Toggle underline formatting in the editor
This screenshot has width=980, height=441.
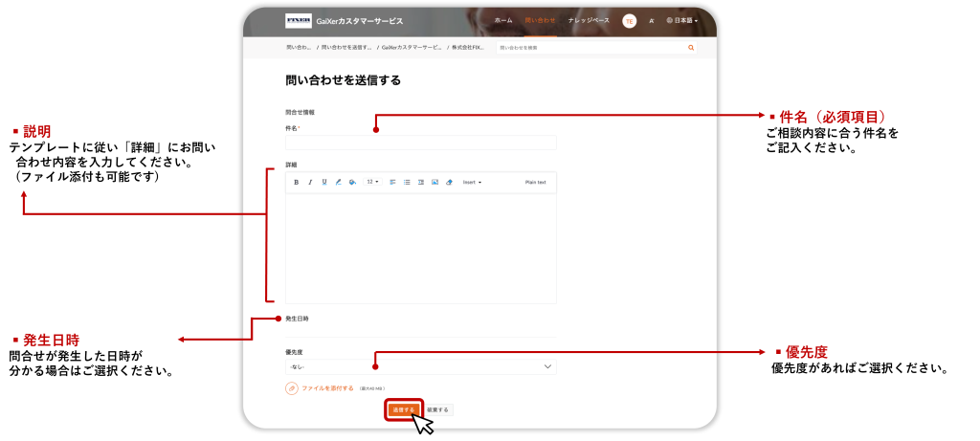pyautogui.click(x=324, y=182)
